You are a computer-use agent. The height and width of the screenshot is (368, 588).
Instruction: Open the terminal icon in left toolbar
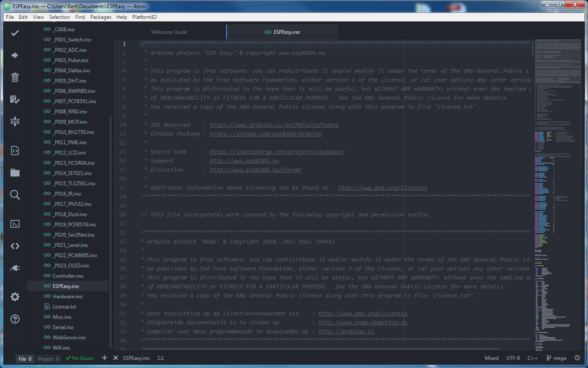(15, 224)
